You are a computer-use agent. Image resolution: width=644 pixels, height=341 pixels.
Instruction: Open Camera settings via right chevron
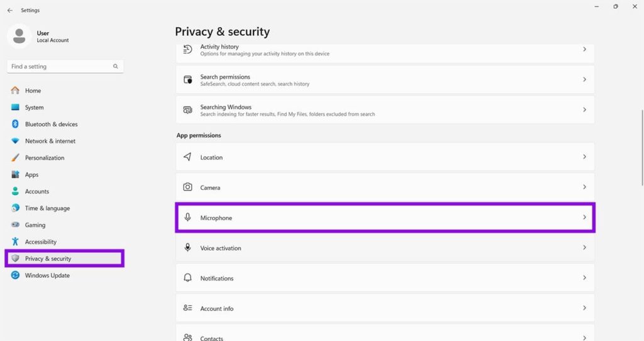point(584,187)
